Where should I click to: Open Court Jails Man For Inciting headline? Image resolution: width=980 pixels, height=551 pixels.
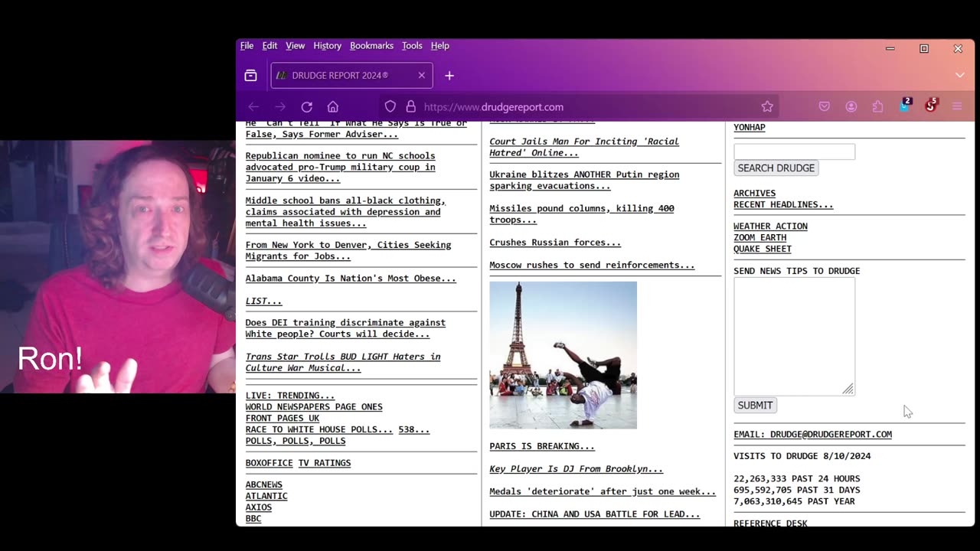click(x=584, y=147)
